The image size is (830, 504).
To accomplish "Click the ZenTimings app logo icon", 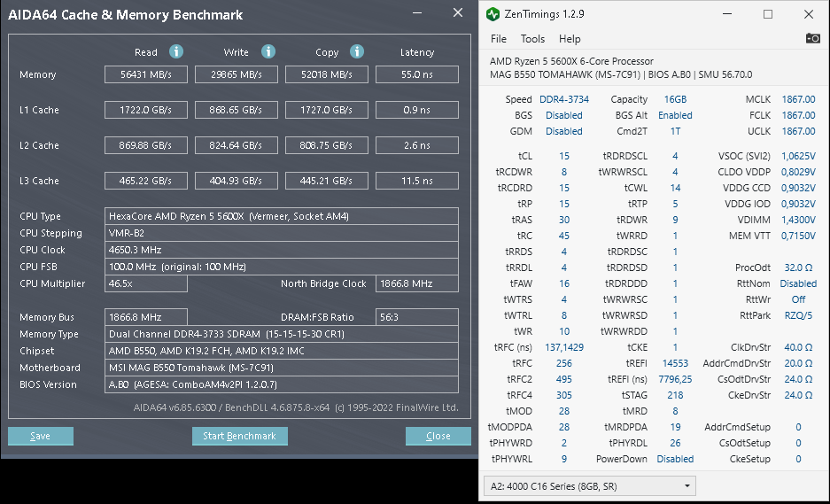I will tap(493, 14).
